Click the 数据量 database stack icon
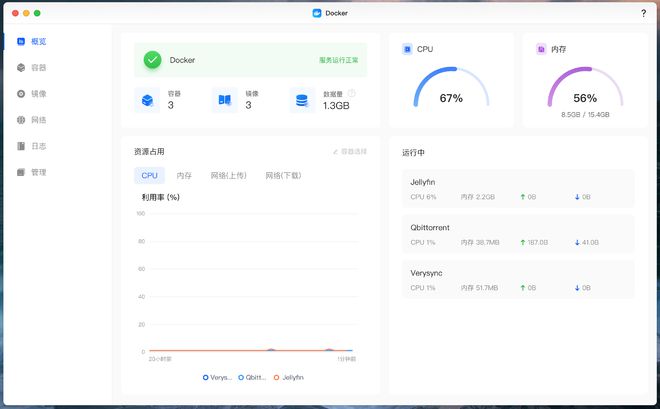Image resolution: width=660 pixels, height=409 pixels. (302, 100)
